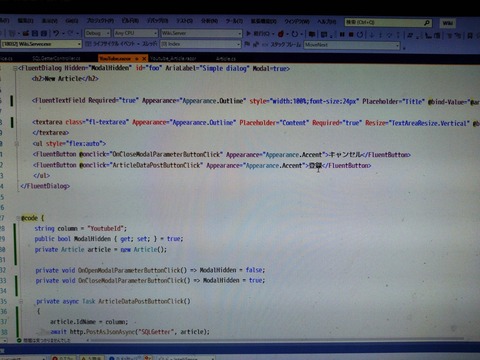This screenshot has width=480, height=360.
Task: Click the search magnifier icon
Action: point(427,23)
